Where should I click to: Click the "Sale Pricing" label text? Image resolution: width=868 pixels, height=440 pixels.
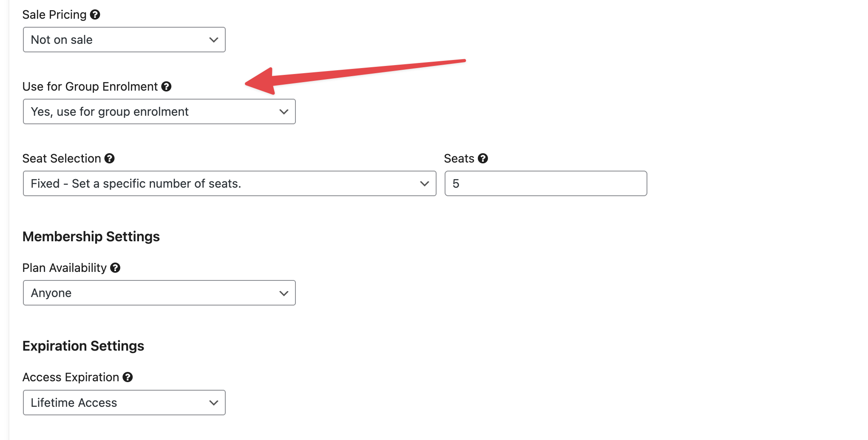(54, 15)
